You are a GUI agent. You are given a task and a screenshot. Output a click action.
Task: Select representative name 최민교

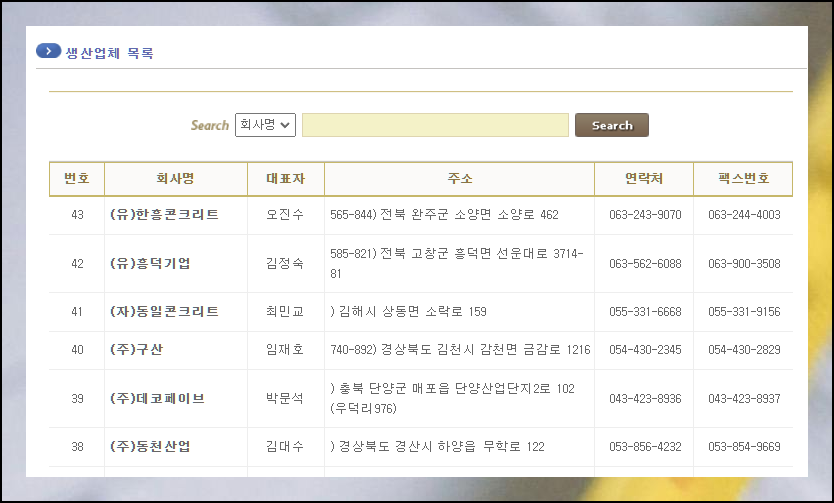pos(285,311)
